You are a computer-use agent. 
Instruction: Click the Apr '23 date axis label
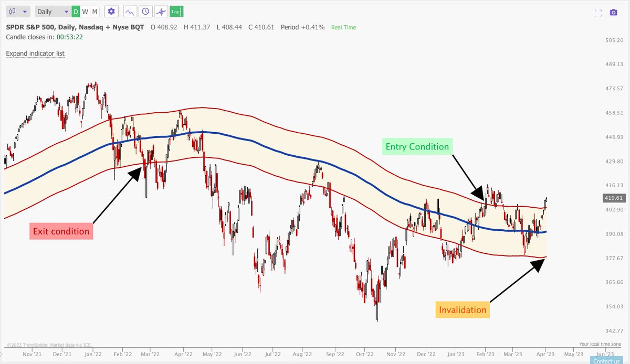(544, 355)
